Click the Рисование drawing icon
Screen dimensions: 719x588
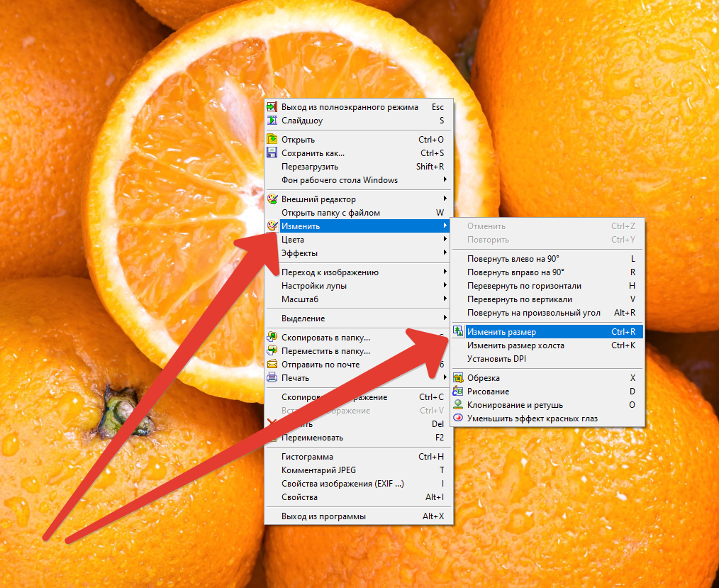pyautogui.click(x=457, y=392)
